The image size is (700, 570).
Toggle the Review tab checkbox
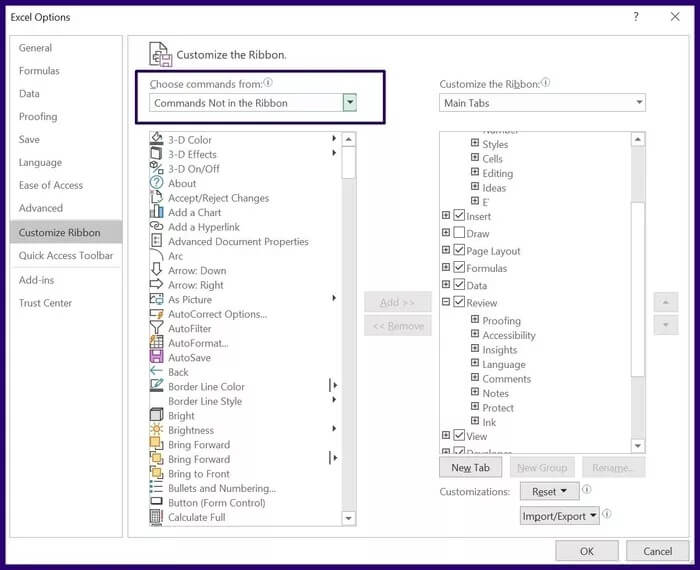pos(459,302)
